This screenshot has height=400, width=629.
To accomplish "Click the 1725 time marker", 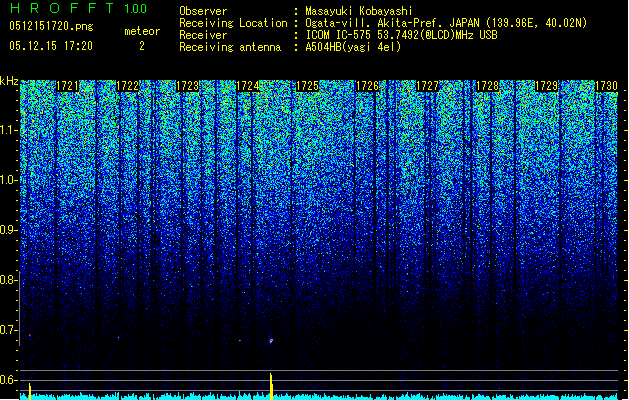I will (x=307, y=86).
